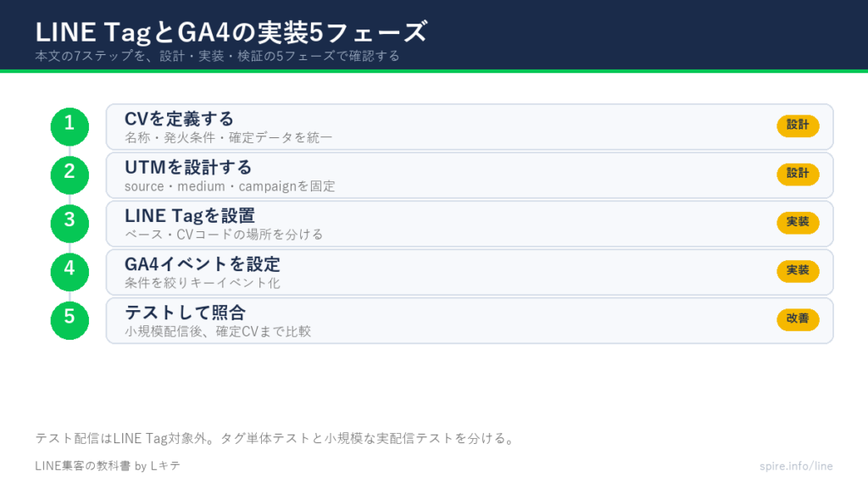Viewport: 868px width, 488px height.
Task: Select the GA4イベントを設定 heading
Action: [x=202, y=264]
